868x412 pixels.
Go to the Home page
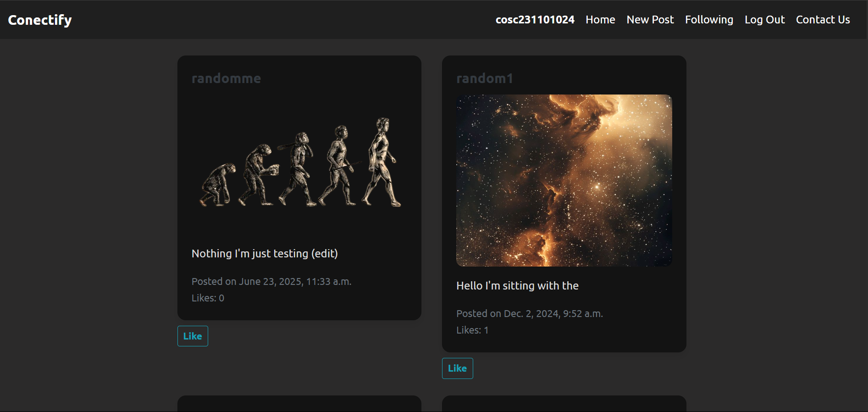[600, 20]
